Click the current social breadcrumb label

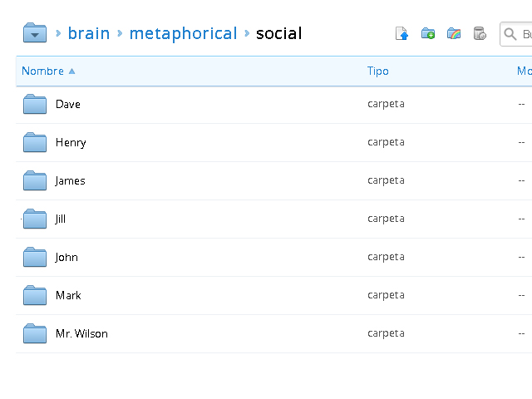point(278,34)
